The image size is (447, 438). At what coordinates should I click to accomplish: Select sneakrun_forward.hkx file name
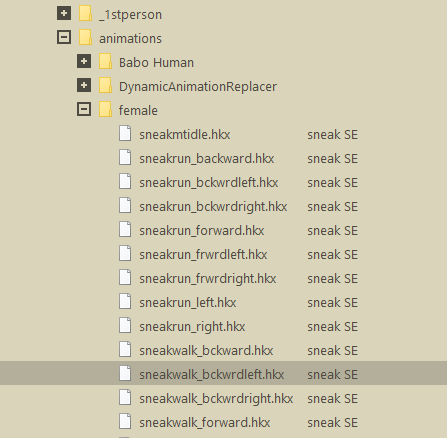(202, 231)
